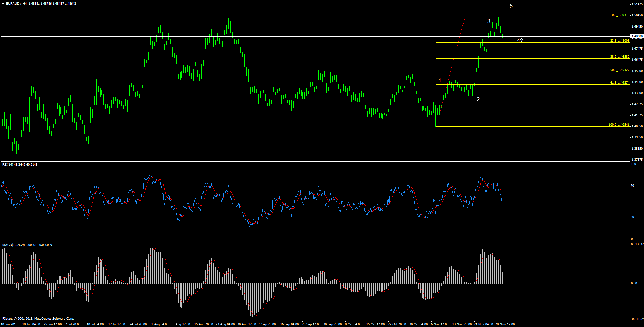Click the small arrow before the EURAUDv,H4 title
Screen dimensions: 644x327
click(x=3, y=4)
